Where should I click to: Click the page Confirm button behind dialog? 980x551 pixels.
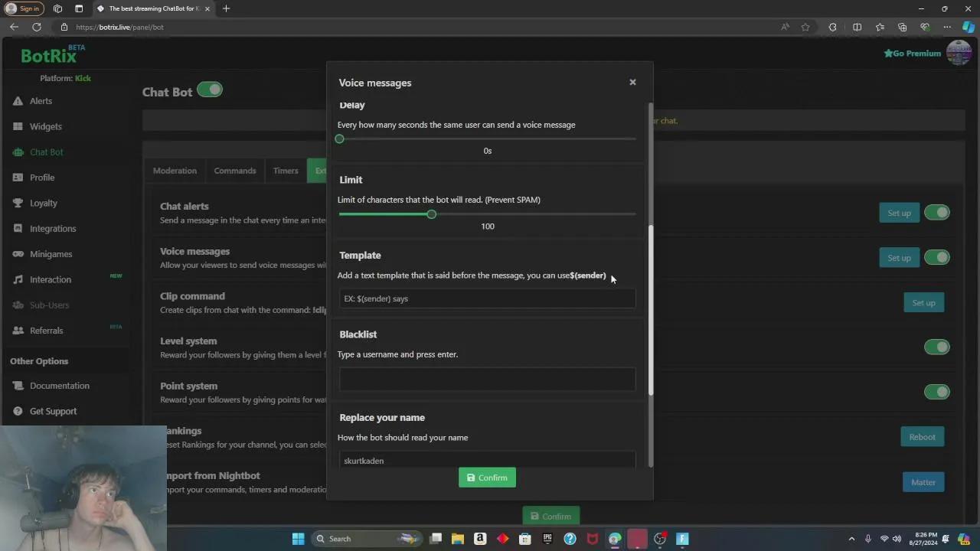[551, 516]
